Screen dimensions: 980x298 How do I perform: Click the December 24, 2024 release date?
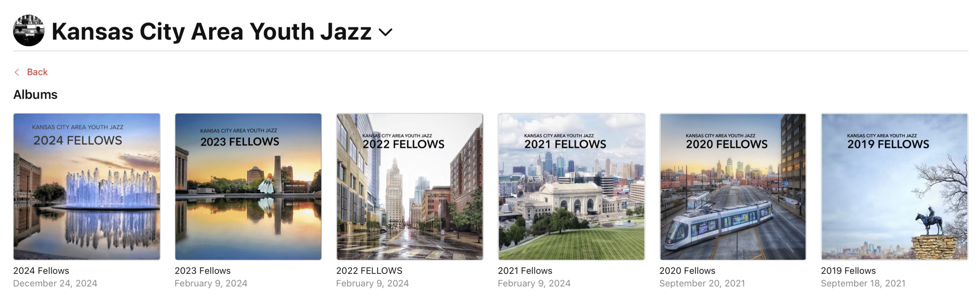point(55,283)
